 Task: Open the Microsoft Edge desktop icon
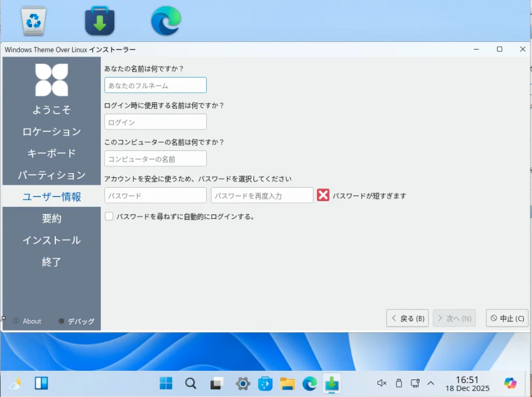166,21
